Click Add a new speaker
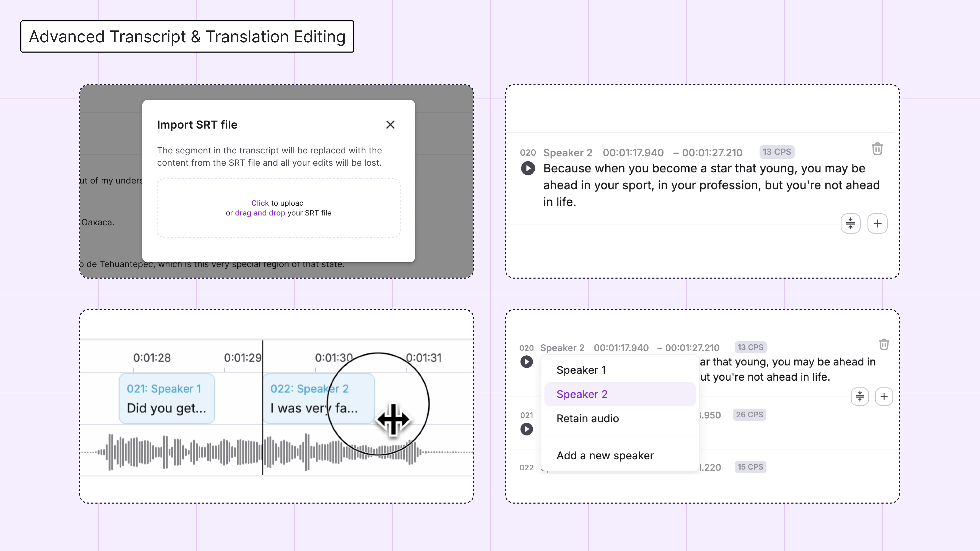Image resolution: width=980 pixels, height=551 pixels. (605, 456)
